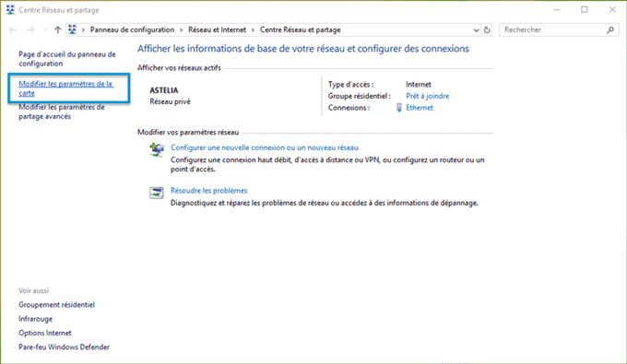This screenshot has height=364, width=627.
Task: Open Modifier les paramètres de la carte
Action: [x=66, y=88]
